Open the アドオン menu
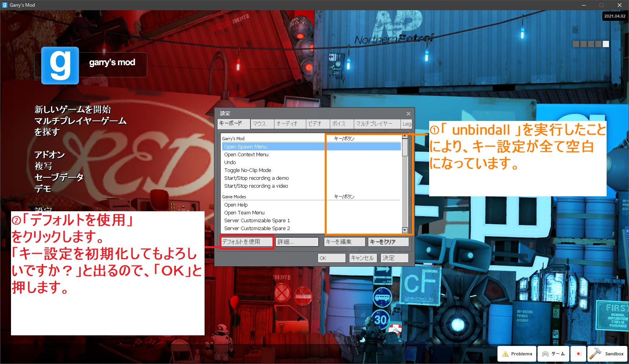 click(49, 155)
